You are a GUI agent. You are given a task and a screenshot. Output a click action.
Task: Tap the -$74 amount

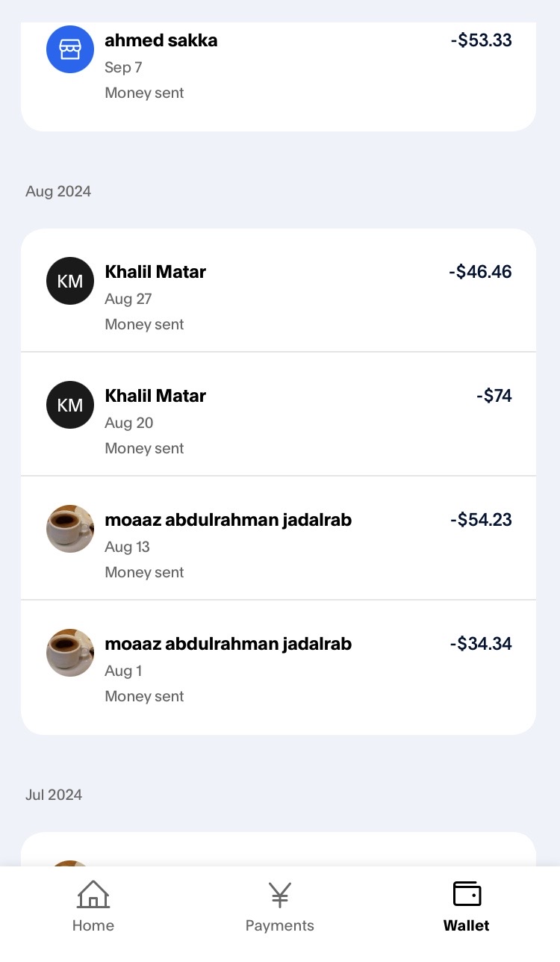[x=494, y=396]
